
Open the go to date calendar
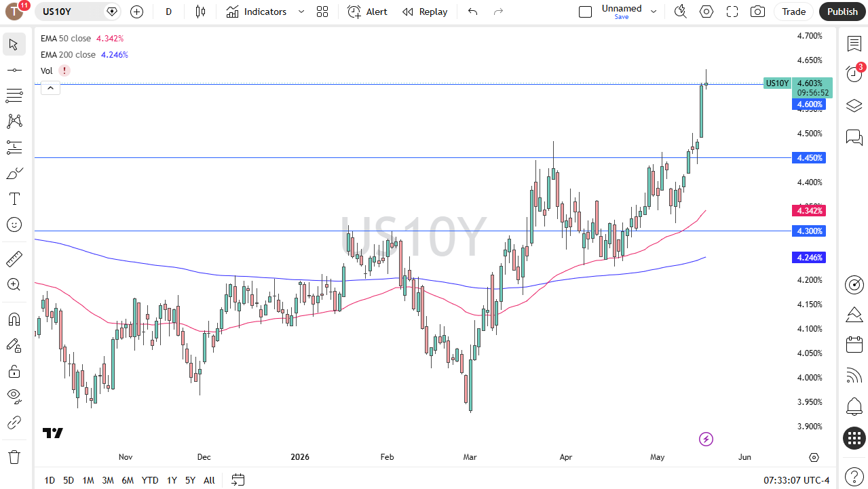pyautogui.click(x=238, y=480)
